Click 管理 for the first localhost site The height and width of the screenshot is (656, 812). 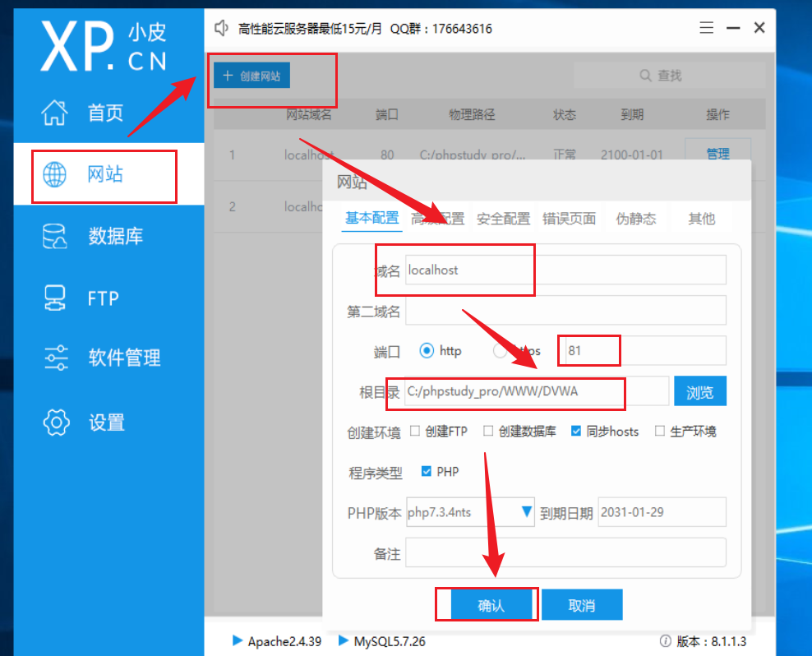click(717, 153)
